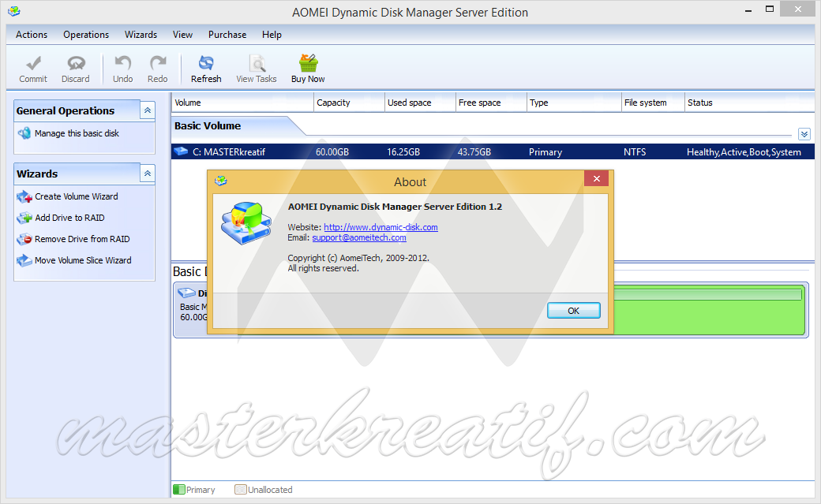Click the disk icon in Basic Disk panel
821x504 pixels.
(x=186, y=293)
